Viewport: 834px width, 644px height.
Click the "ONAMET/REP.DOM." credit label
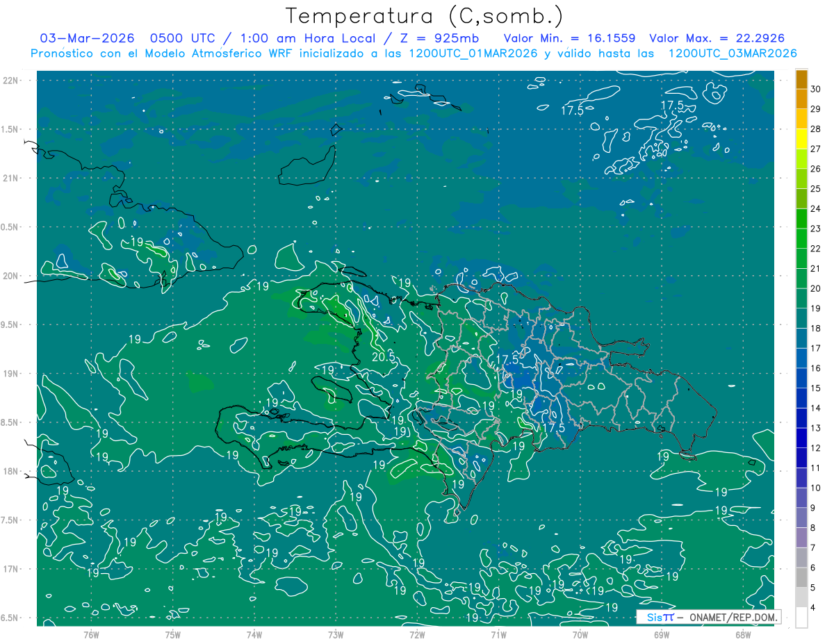pyautogui.click(x=733, y=617)
